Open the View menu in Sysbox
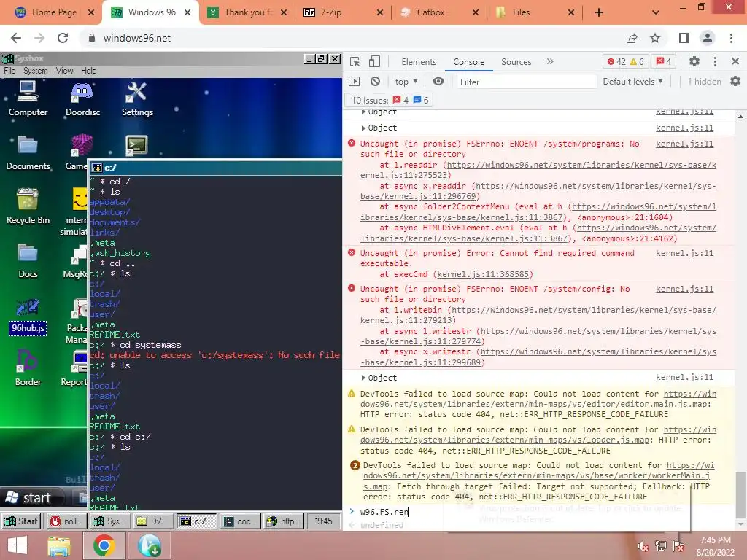The width and height of the screenshot is (747, 560). click(x=64, y=71)
